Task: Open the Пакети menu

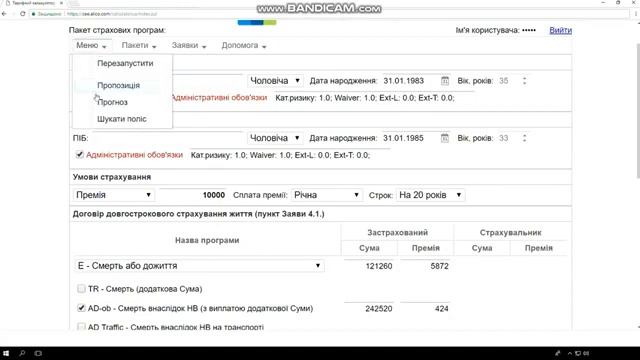Action: tap(139, 45)
